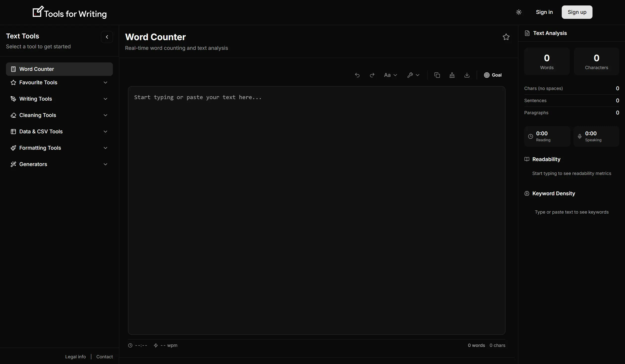Click the Tools for Writing logo icon
The height and width of the screenshot is (364, 625).
coord(38,11)
